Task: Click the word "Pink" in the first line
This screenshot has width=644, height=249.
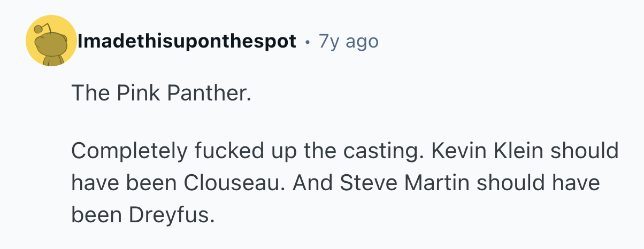Action: pyautogui.click(x=136, y=94)
